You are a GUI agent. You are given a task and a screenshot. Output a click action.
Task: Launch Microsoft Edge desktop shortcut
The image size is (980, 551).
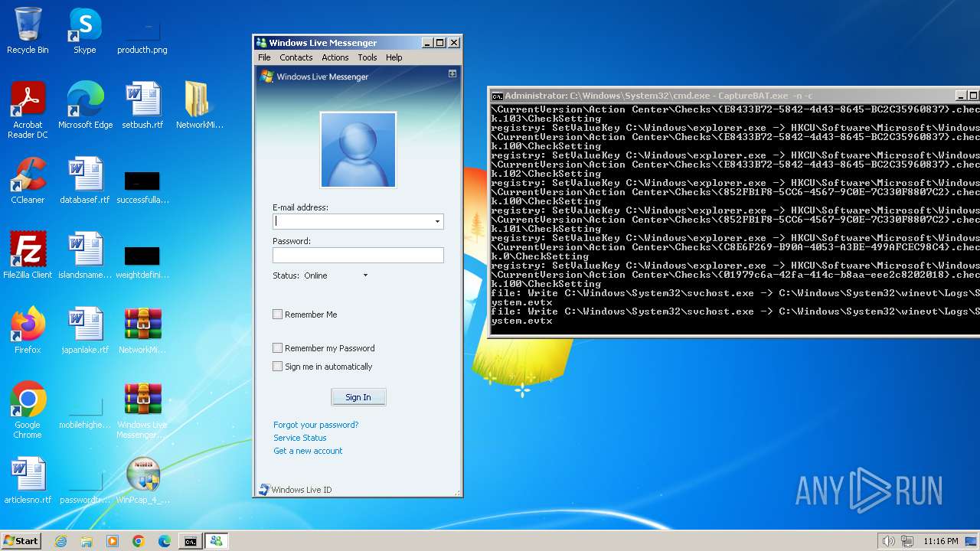85,106
